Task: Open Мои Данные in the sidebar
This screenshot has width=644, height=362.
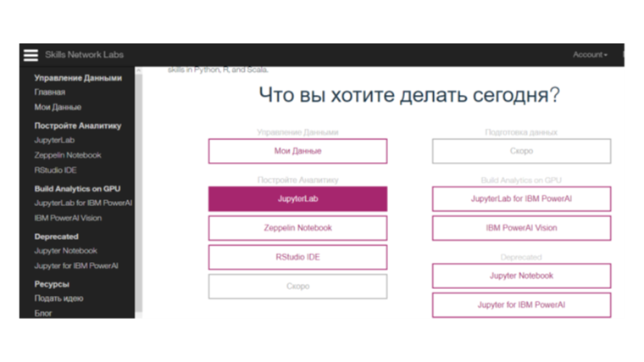Action: point(58,108)
